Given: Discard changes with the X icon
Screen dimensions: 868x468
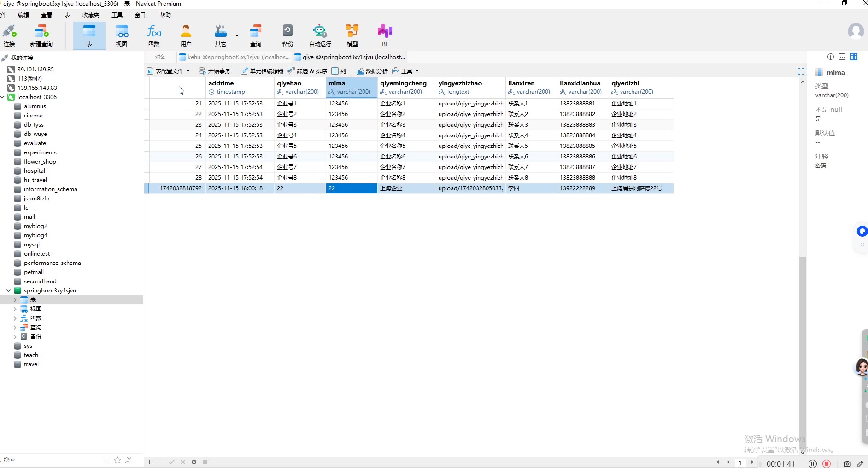Looking at the screenshot, I should (183, 462).
